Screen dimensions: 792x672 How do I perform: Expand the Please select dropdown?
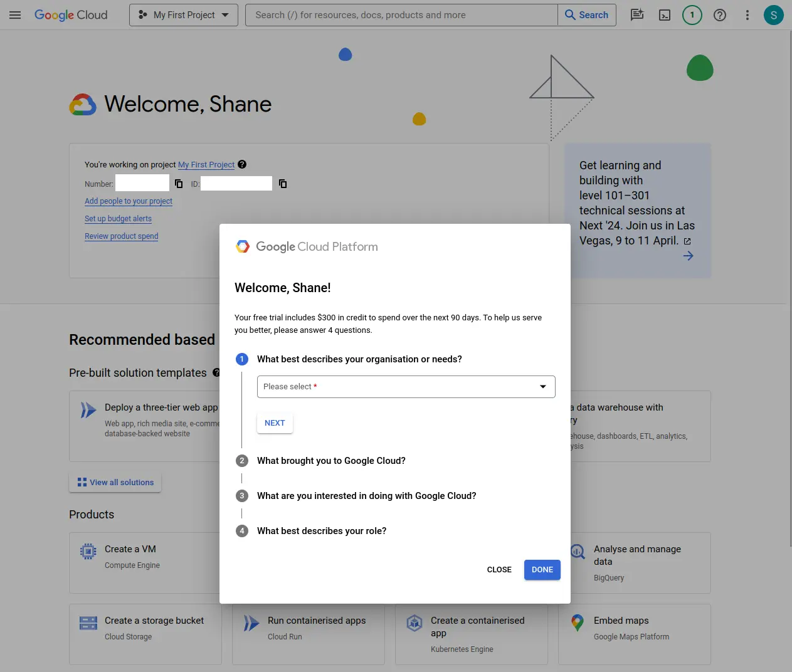406,387
